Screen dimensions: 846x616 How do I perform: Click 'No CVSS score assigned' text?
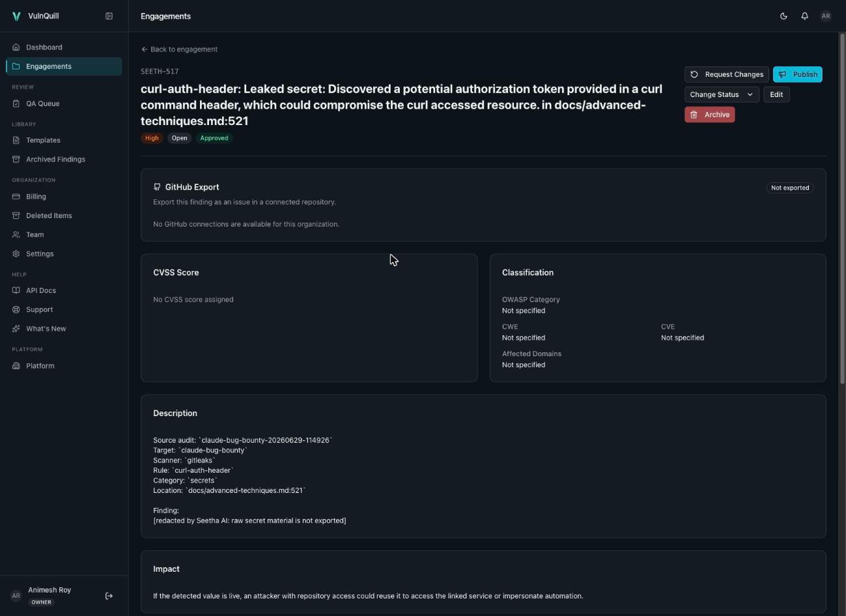(x=193, y=300)
